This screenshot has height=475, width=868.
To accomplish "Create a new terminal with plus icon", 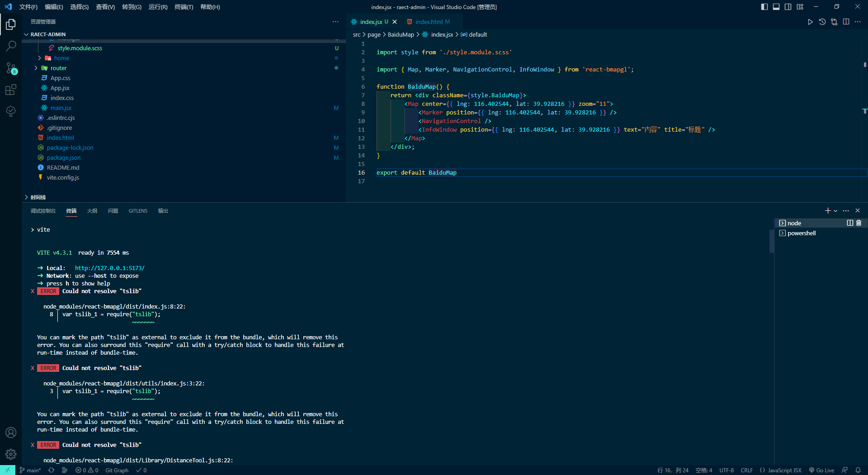I will (x=828, y=211).
